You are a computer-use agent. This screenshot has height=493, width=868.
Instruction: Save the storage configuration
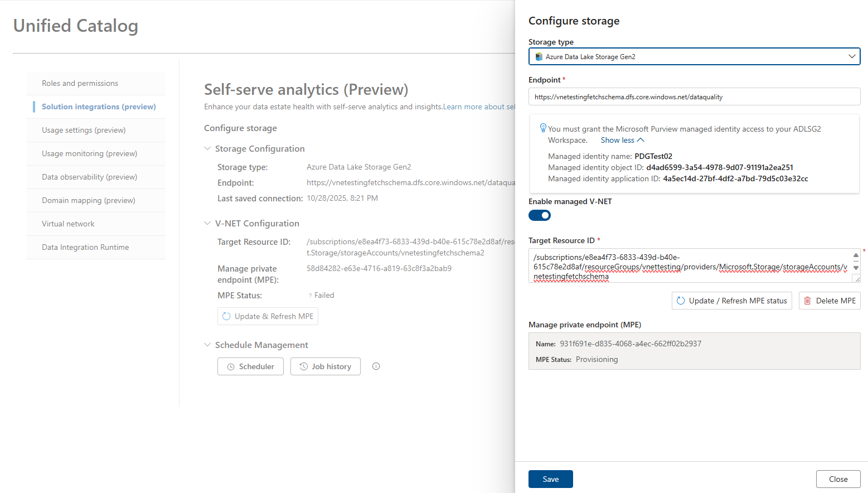551,479
